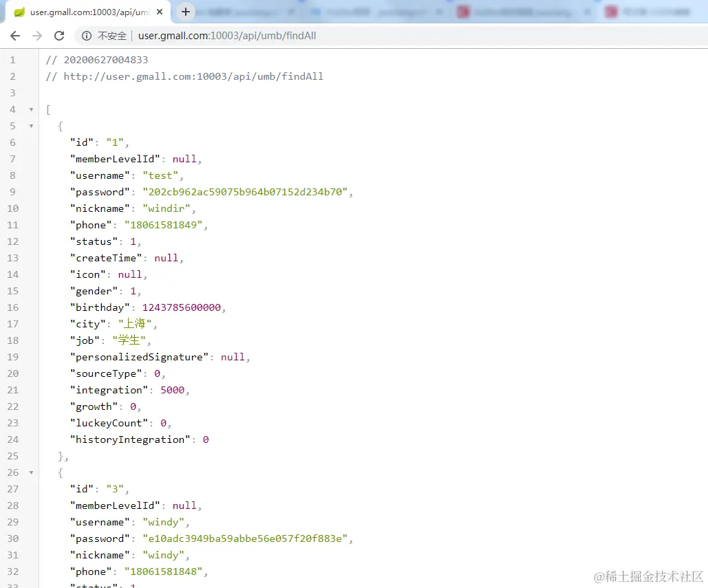The height and width of the screenshot is (588, 708).
Task: Click the "gender" key
Action: (94, 291)
